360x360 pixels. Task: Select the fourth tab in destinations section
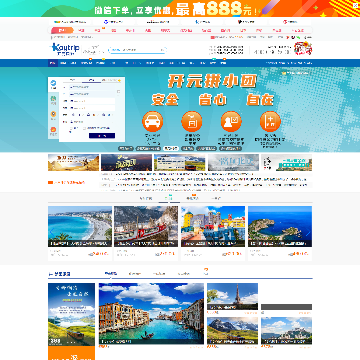coord(184,274)
